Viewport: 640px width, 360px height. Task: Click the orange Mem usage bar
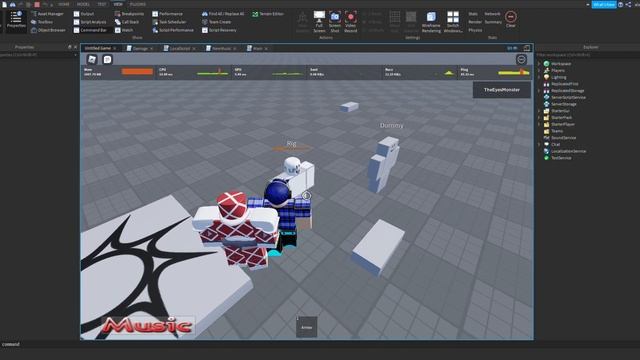pyautogui.click(x=138, y=72)
